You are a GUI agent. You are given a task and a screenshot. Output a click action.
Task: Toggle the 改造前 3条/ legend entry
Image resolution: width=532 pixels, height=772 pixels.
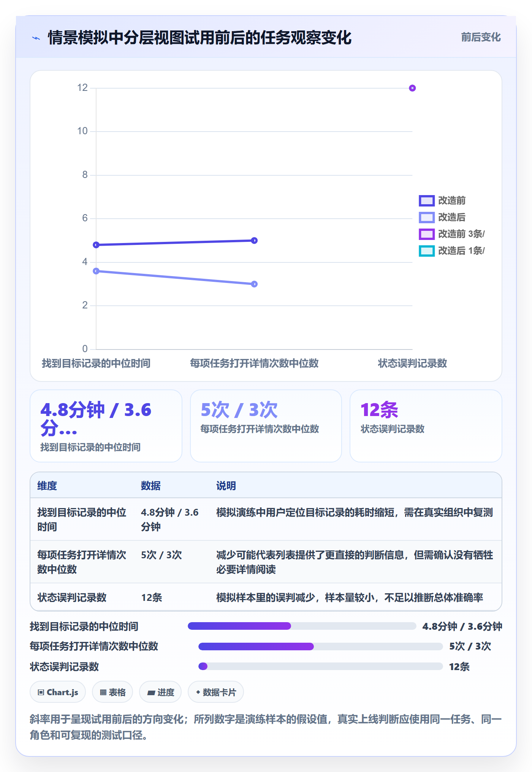452,234
